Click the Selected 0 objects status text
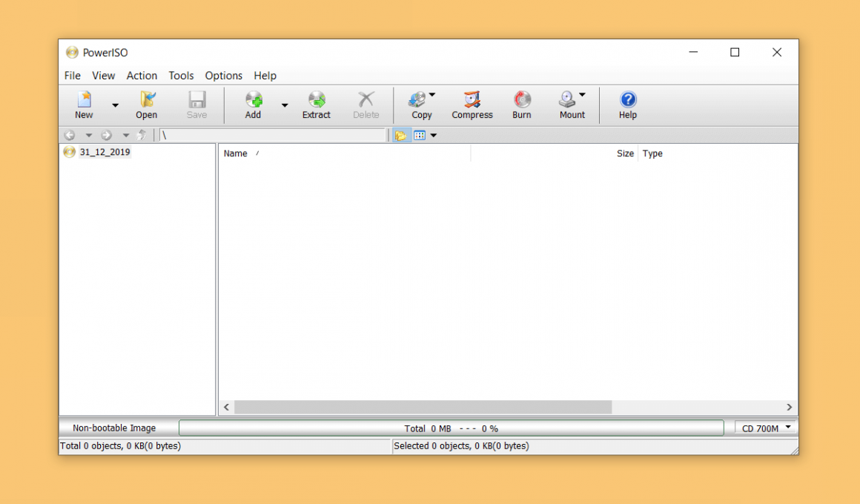This screenshot has width=860, height=504. click(x=461, y=446)
